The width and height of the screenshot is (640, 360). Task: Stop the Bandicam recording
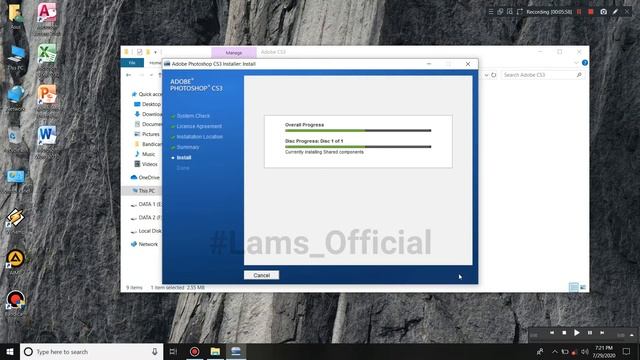591,12
